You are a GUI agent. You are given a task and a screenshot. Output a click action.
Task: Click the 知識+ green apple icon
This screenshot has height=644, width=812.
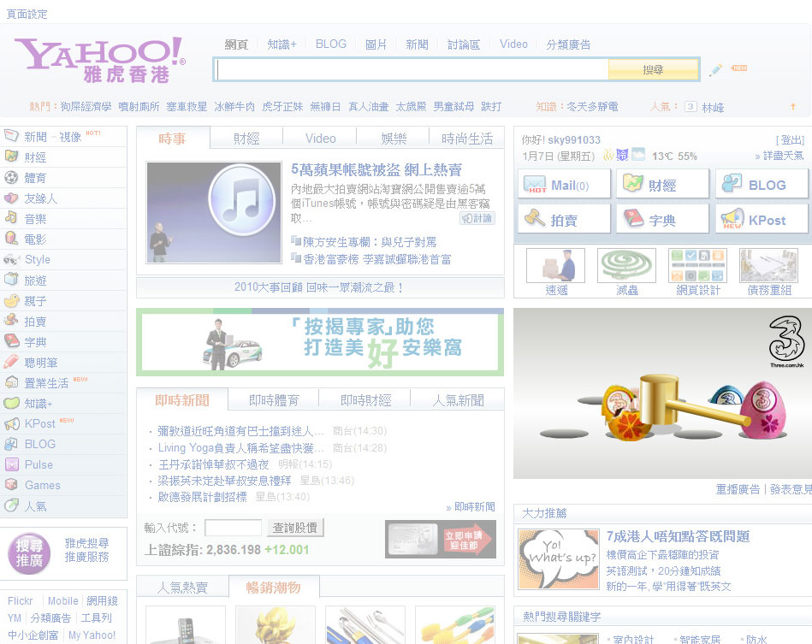pos(11,403)
